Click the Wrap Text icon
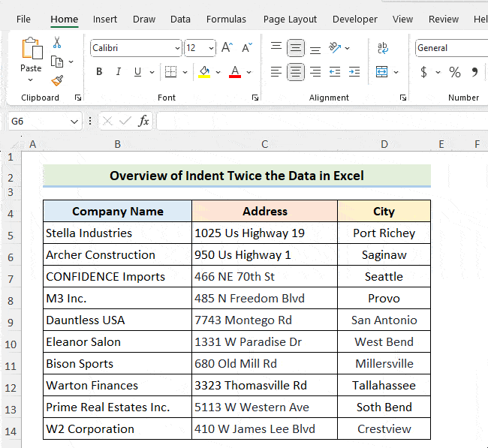Screen dimensions: 488x448 (383, 48)
